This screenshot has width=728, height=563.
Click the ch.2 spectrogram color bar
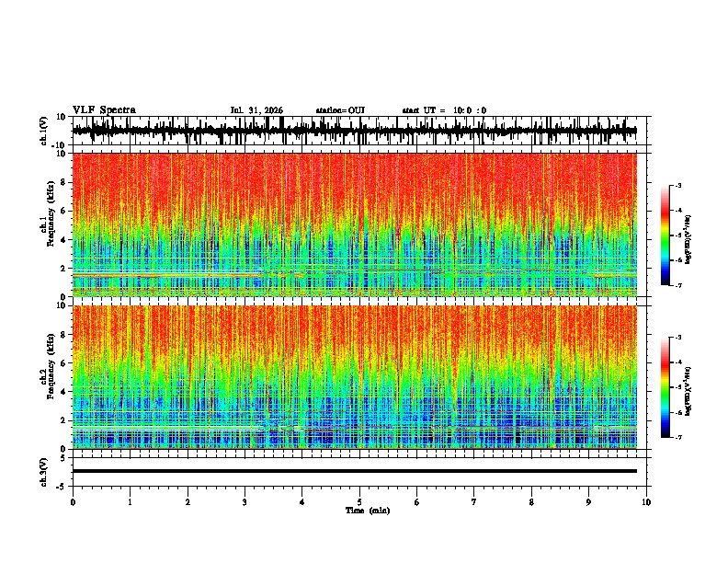[665, 387]
